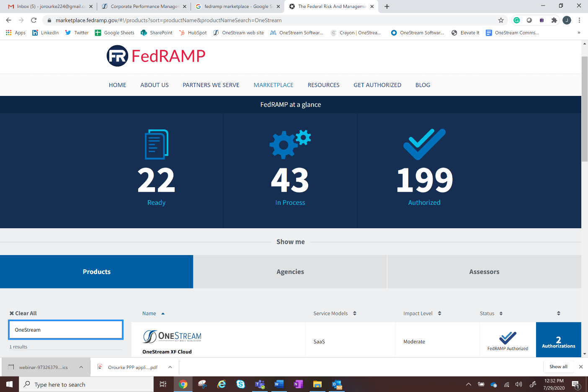
Task: Click the OneStream search input field
Action: (x=66, y=330)
